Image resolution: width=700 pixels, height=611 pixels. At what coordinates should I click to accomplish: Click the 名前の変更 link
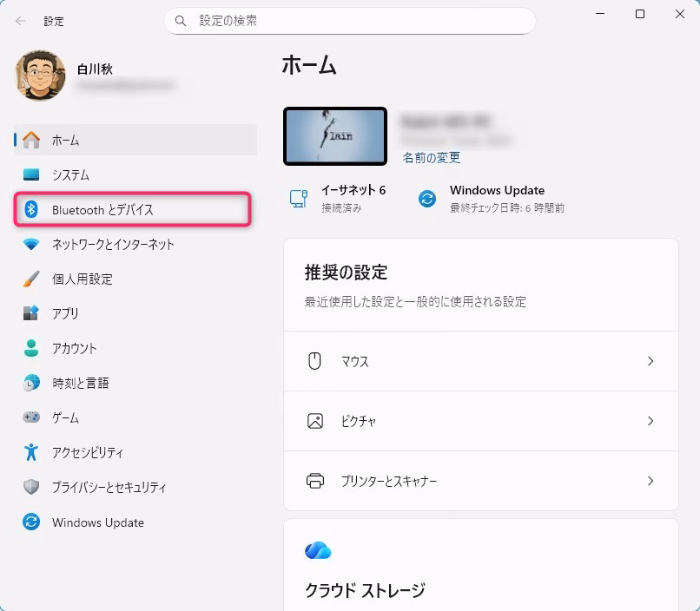431,158
